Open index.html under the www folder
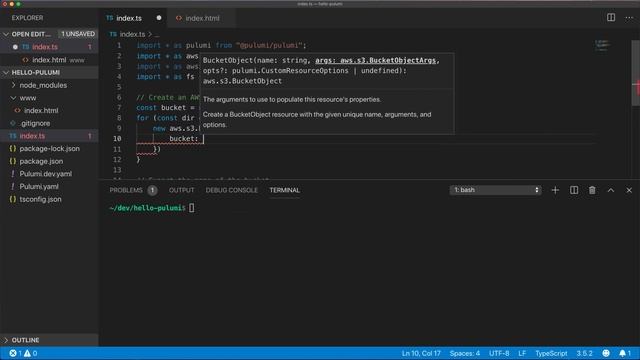The width and height of the screenshot is (640, 360). (x=41, y=111)
